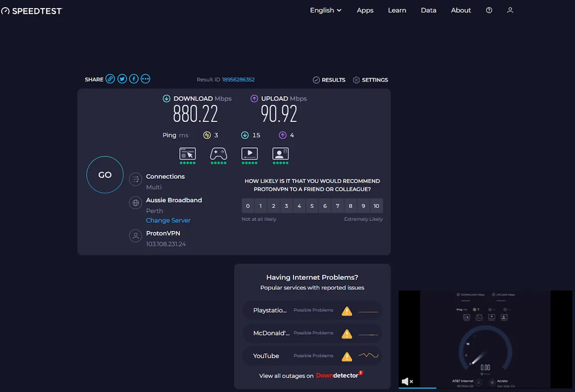Click YouTube warning triangle icon

tap(347, 357)
